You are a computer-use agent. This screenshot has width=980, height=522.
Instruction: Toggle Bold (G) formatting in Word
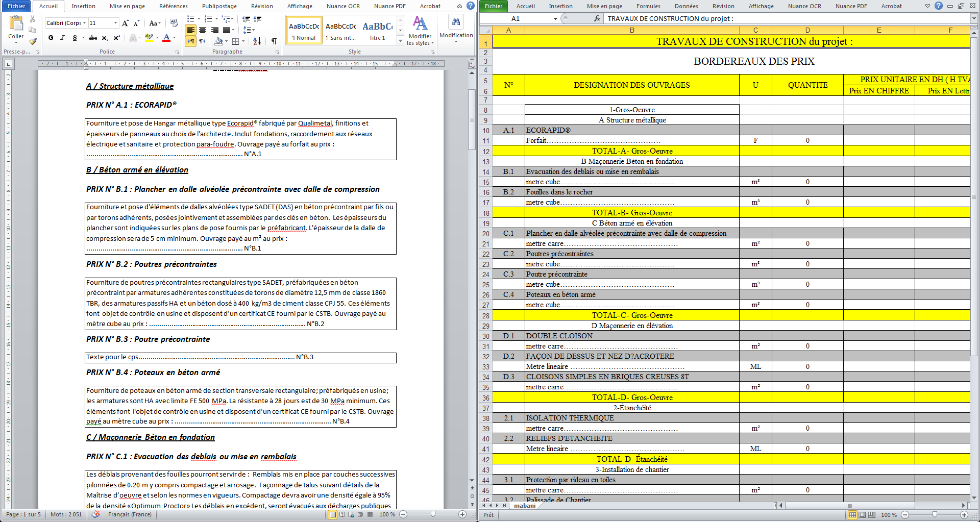click(51, 38)
